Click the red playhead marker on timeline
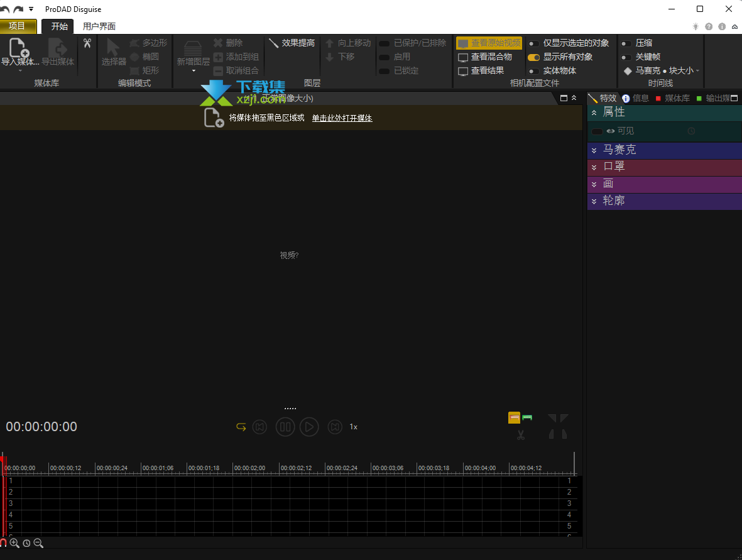Image resolution: width=742 pixels, height=560 pixels. pyautogui.click(x=3, y=458)
